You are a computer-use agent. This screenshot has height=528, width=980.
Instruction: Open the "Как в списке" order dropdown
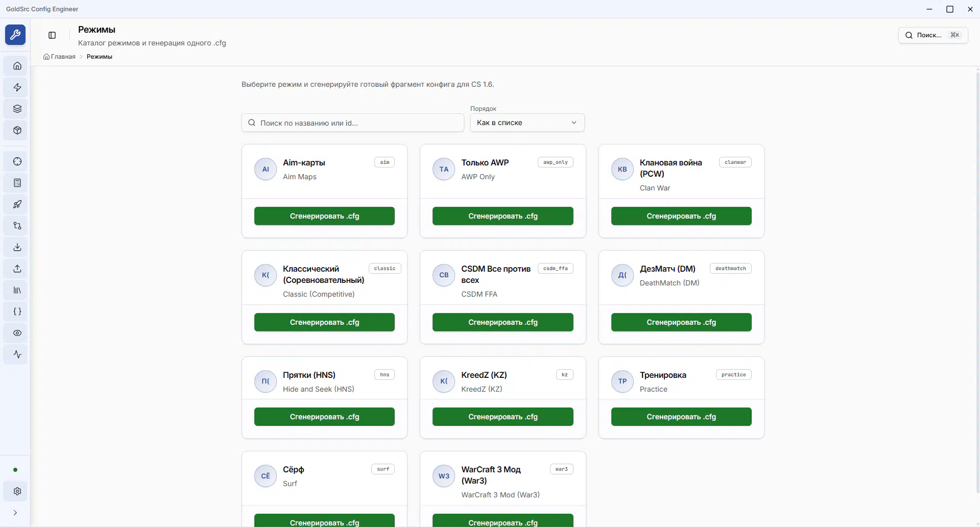(527, 123)
